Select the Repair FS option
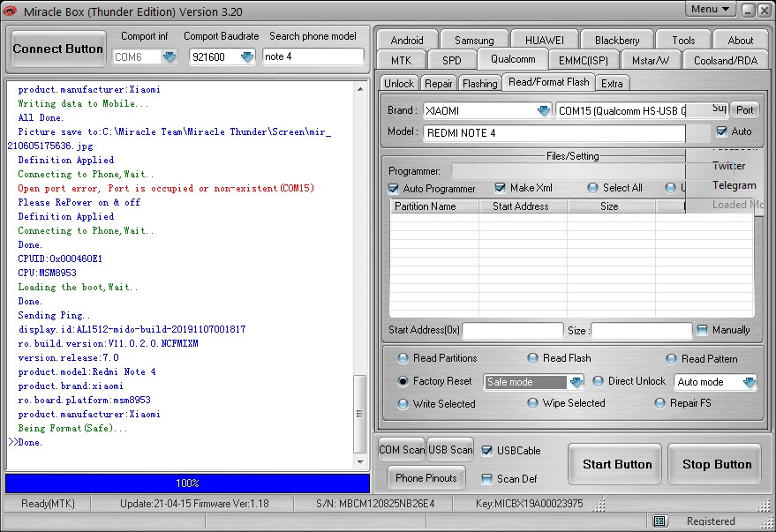Viewport: 776px width, 532px height. click(659, 403)
